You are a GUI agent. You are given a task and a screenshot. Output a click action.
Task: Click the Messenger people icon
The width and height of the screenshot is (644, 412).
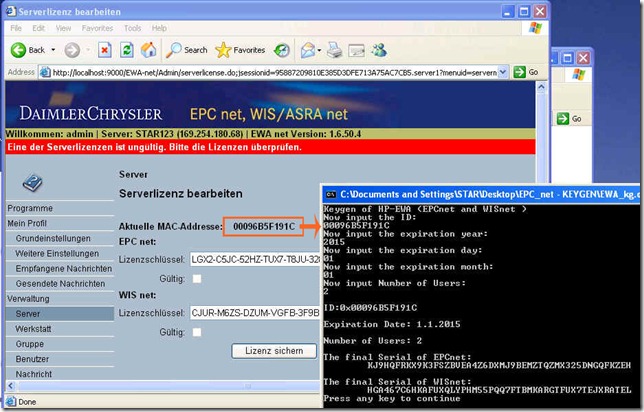pyautogui.click(x=379, y=50)
